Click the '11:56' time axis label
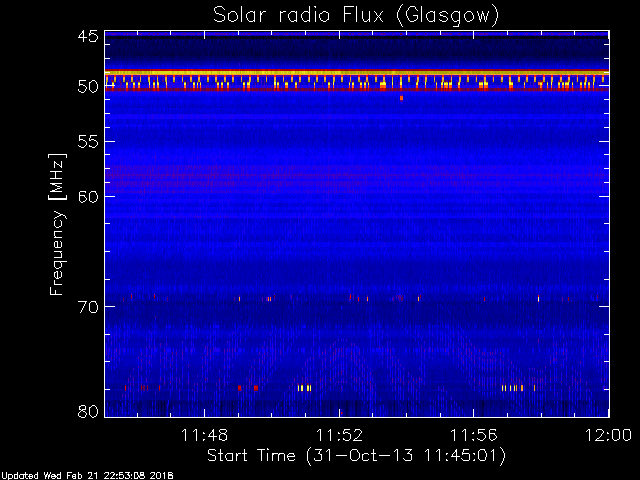Screen dimensions: 640x480 tap(473, 435)
